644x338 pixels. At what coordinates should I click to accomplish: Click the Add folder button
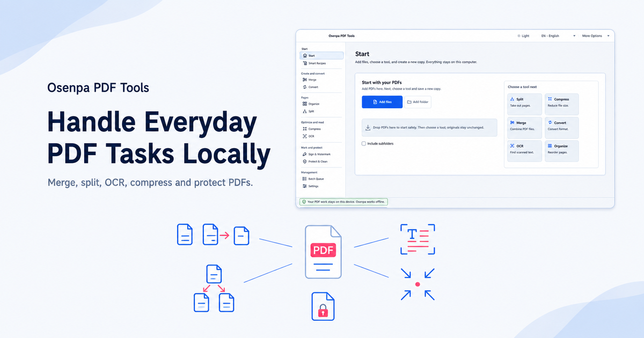pos(418,102)
